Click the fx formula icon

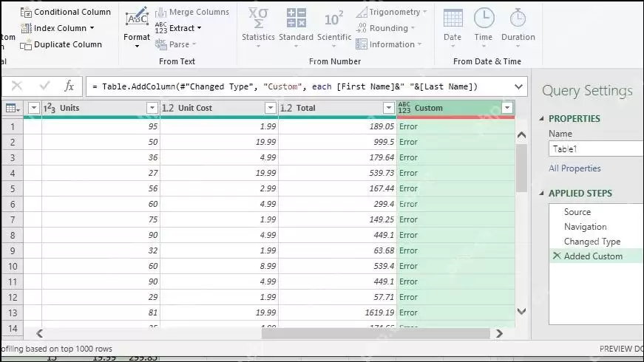coord(69,86)
